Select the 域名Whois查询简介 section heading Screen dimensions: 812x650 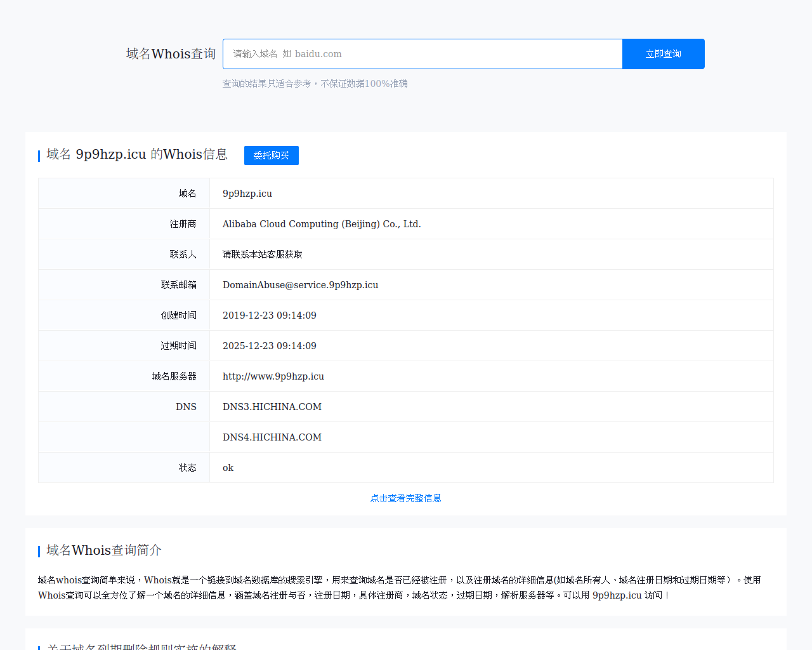pyautogui.click(x=104, y=550)
